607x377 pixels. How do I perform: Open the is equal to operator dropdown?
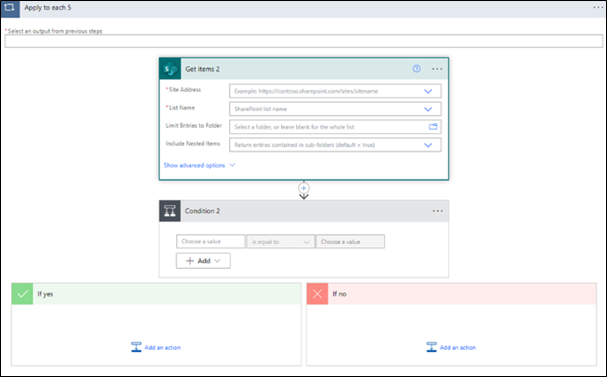click(281, 242)
